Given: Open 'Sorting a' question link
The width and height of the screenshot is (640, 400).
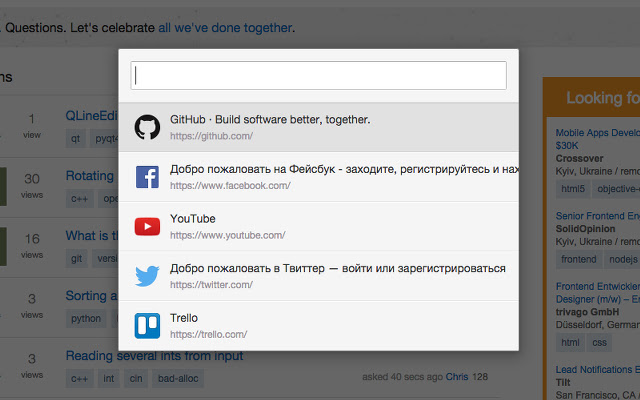Looking at the screenshot, I should pos(91,296).
